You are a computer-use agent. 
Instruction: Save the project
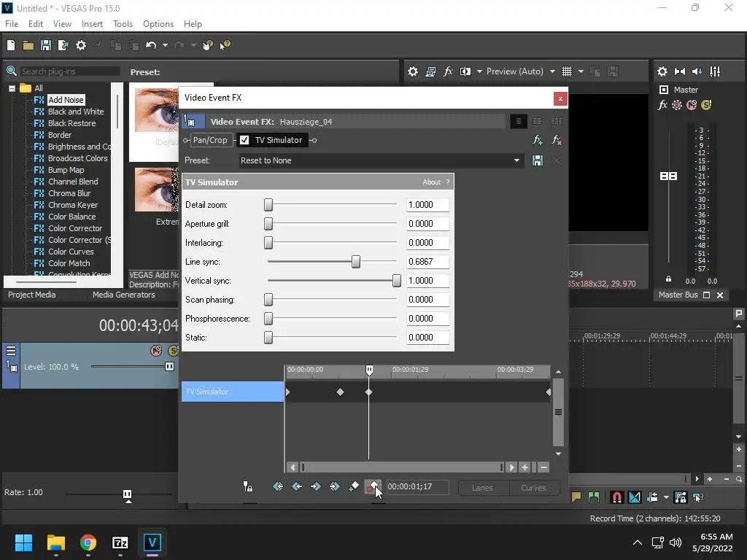click(x=46, y=45)
